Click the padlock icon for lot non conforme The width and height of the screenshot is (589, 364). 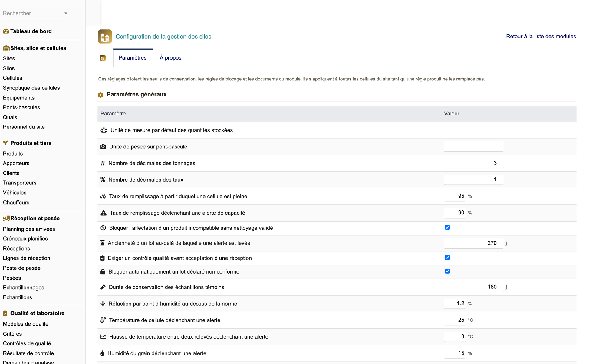[x=103, y=271]
